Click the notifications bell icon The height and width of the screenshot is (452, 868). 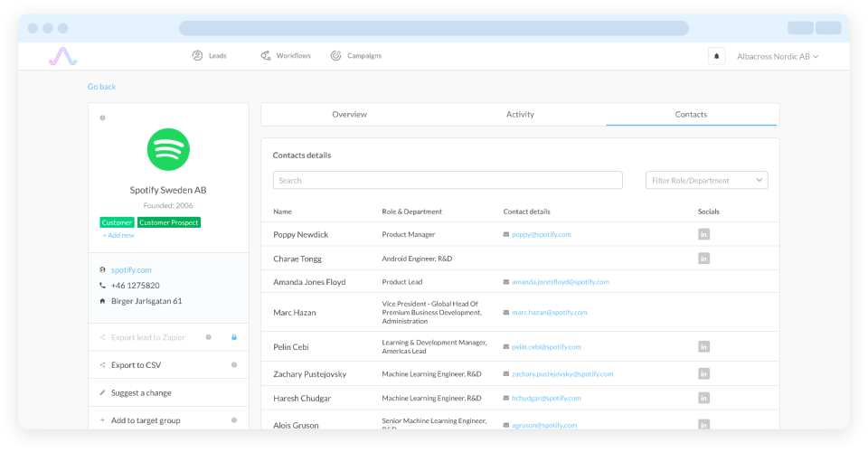point(716,56)
